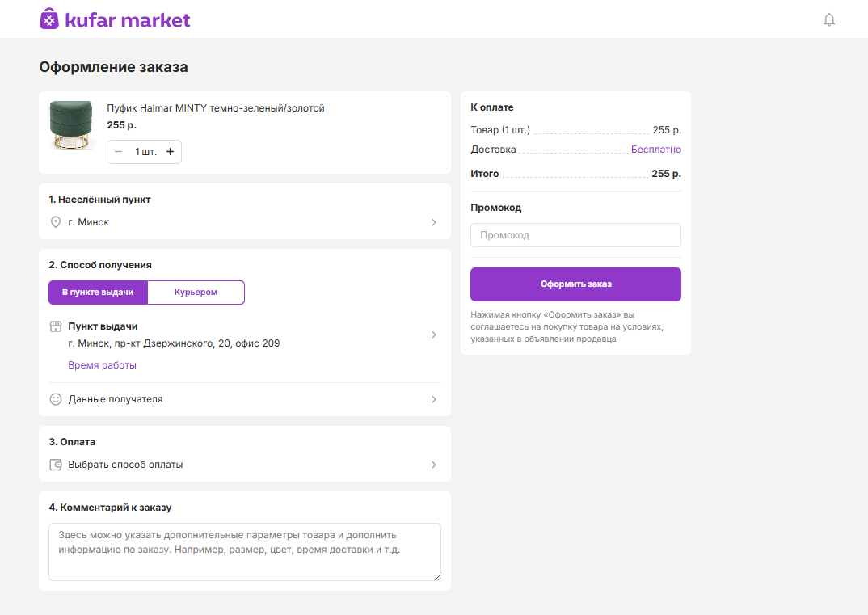Expand the Населённый пункт chevron
The width and height of the screenshot is (868, 615).
point(434,222)
